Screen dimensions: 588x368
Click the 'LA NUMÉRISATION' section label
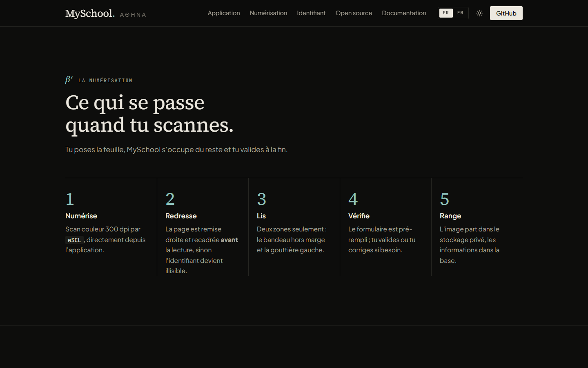105,81
